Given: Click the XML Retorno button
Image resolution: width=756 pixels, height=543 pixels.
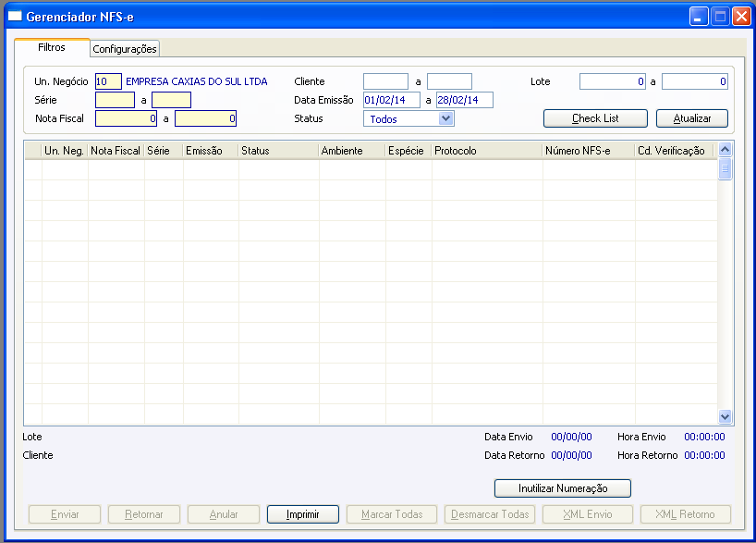Looking at the screenshot, I should (x=686, y=514).
